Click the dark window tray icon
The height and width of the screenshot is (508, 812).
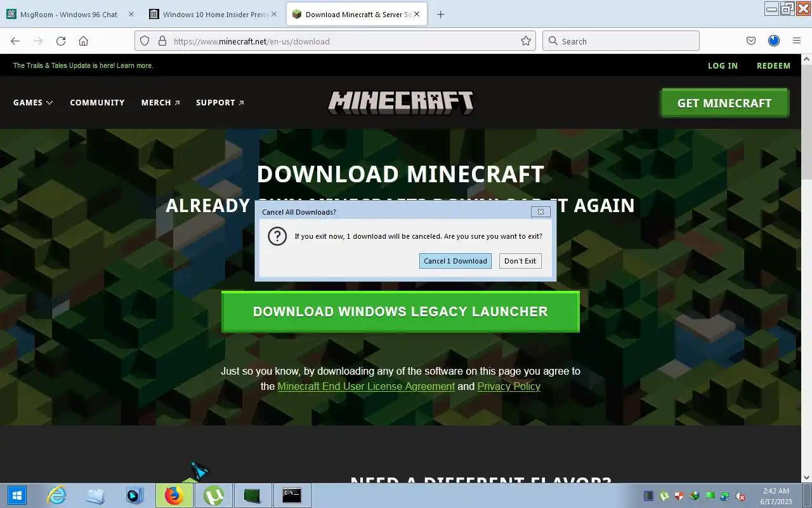pos(648,496)
